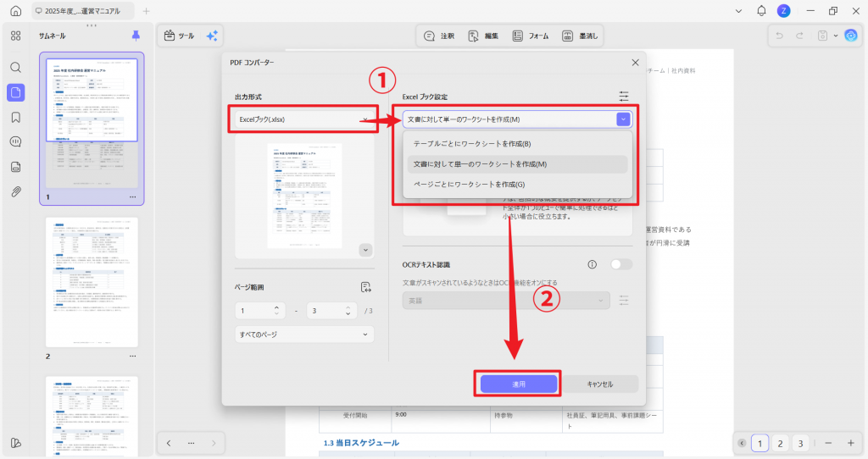Select the page thumbnails sidebar icon
868x459 pixels.
click(x=15, y=92)
